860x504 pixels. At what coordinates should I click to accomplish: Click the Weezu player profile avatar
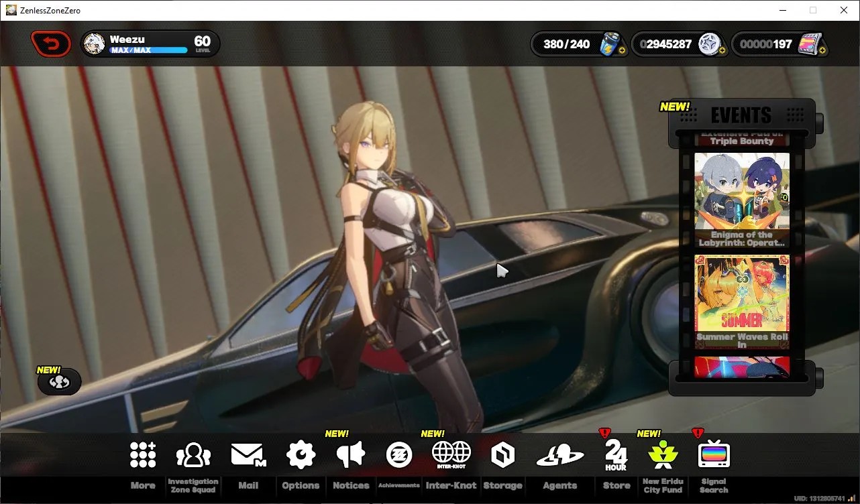pyautogui.click(x=95, y=44)
